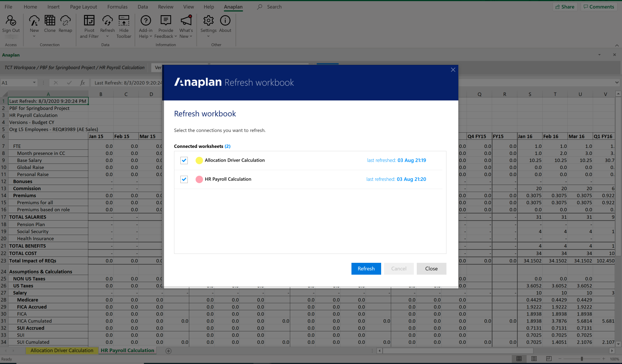Click the Clone connection icon

50,20
